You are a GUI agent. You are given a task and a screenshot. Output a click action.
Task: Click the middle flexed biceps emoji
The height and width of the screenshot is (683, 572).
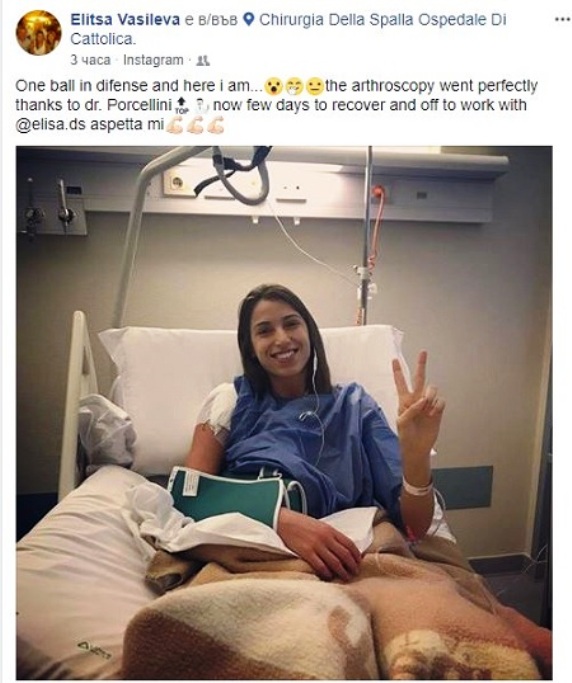coord(195,126)
